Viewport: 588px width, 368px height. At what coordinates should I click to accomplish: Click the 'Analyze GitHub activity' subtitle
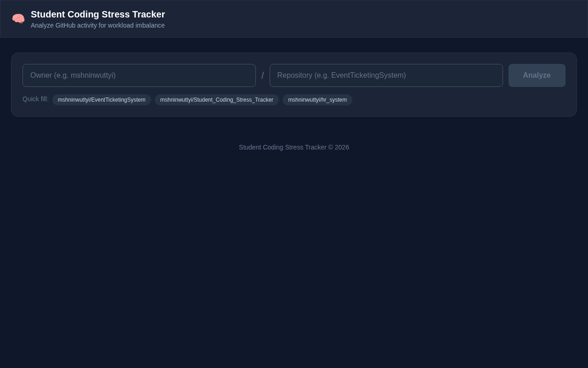pyautogui.click(x=98, y=25)
